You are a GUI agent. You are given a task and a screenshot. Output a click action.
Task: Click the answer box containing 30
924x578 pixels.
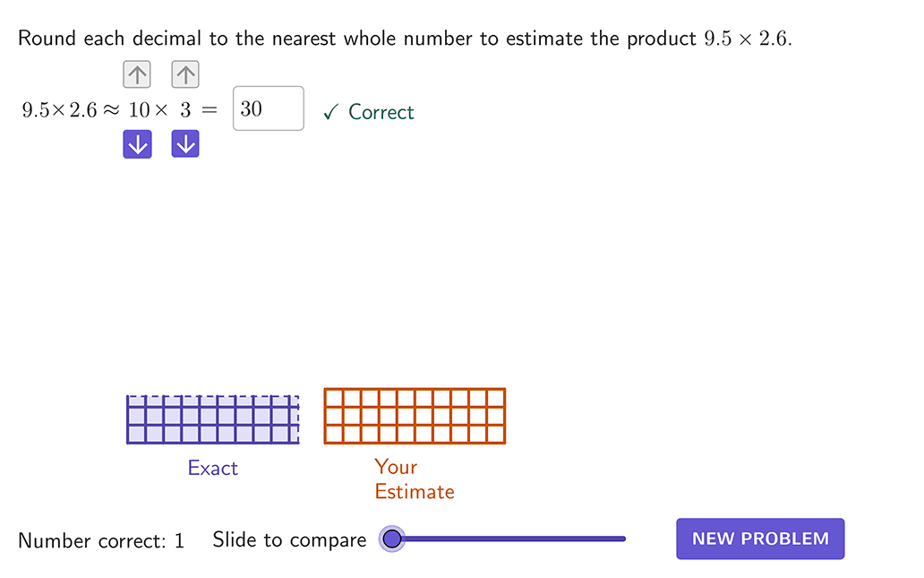tap(269, 108)
